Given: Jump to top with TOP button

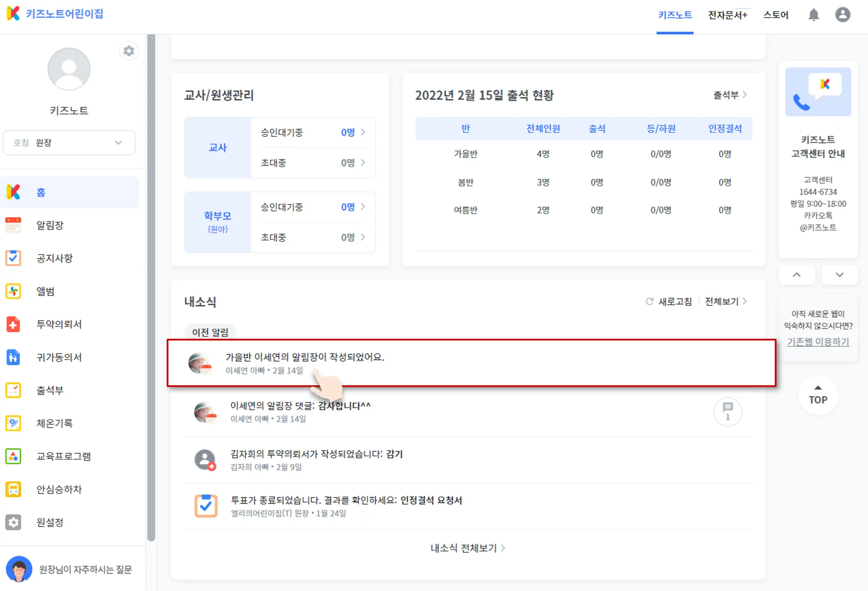Looking at the screenshot, I should click(818, 395).
